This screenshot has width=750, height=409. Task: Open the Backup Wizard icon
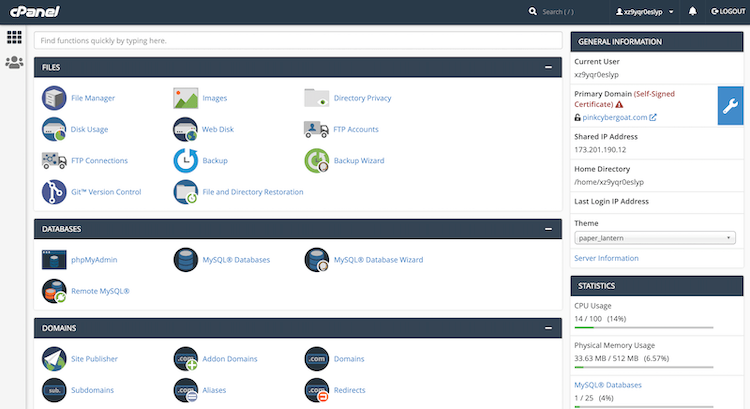pos(317,160)
